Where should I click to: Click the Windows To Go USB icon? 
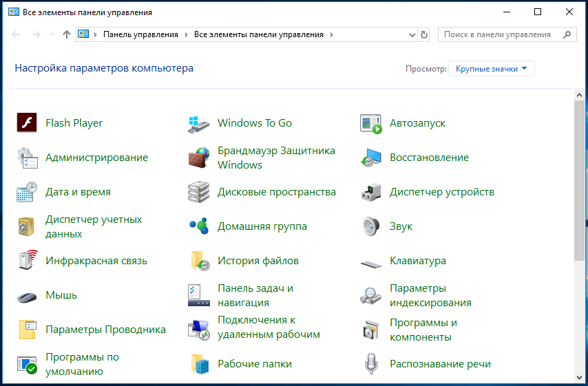pyautogui.click(x=199, y=124)
